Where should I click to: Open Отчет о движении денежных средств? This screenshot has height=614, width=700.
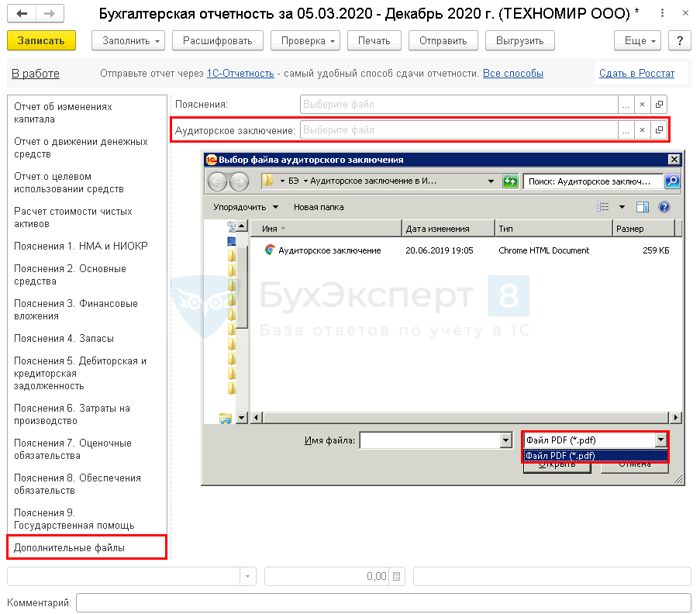81,148
